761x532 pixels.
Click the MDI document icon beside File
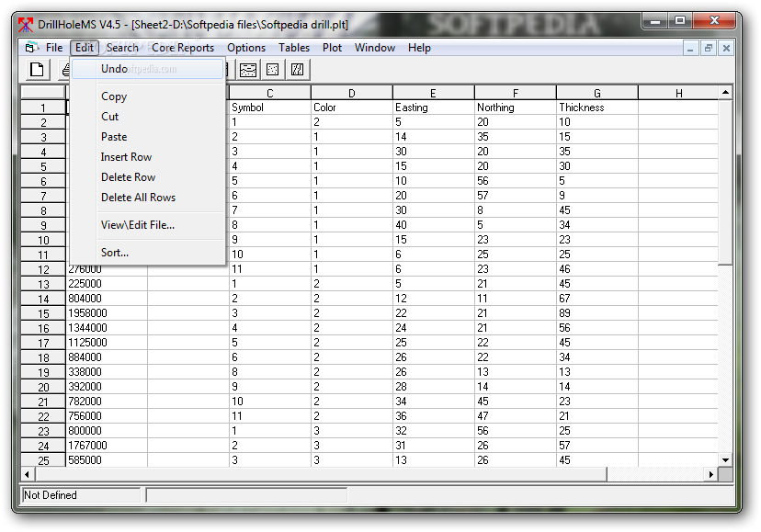point(31,48)
